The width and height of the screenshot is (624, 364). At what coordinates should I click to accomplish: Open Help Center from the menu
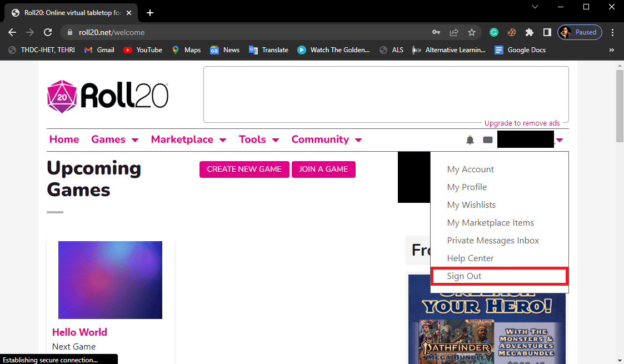(x=470, y=258)
